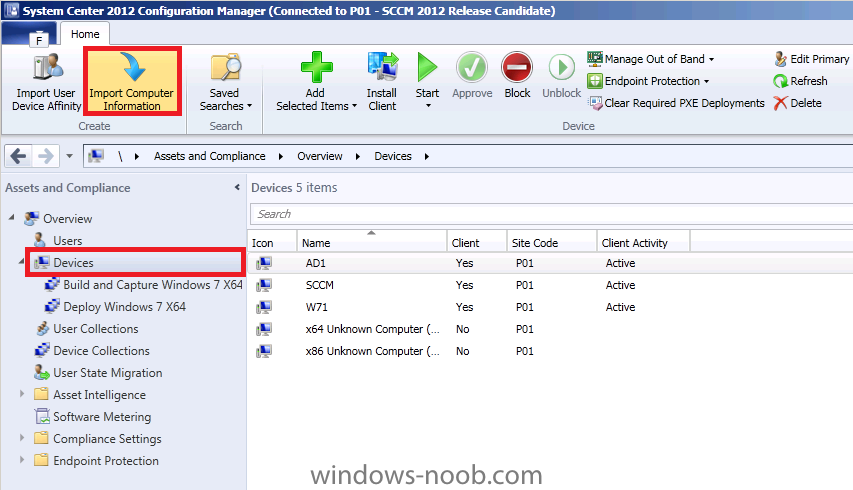Click Edit Primary users button

click(x=812, y=59)
